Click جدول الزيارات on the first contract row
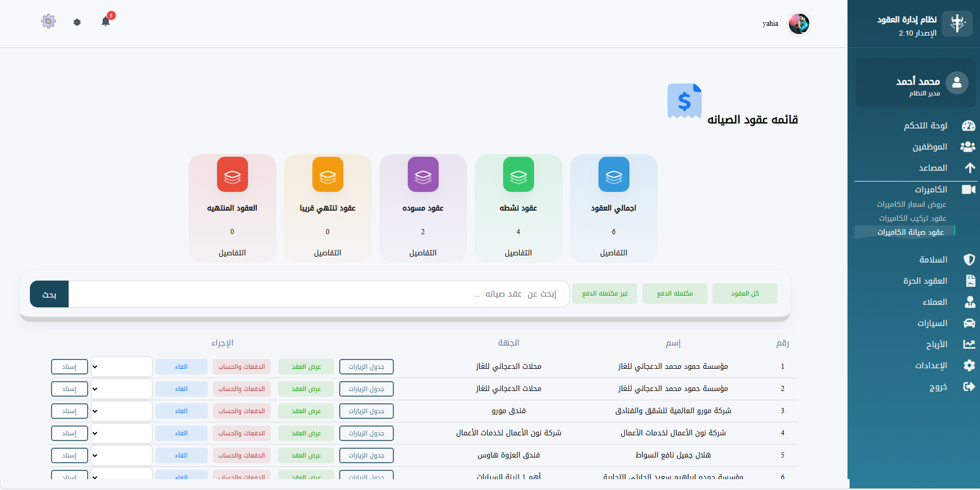 point(366,366)
